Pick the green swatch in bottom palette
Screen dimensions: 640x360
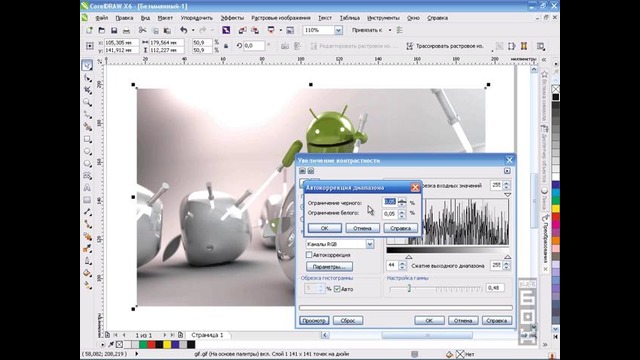coord(143,344)
